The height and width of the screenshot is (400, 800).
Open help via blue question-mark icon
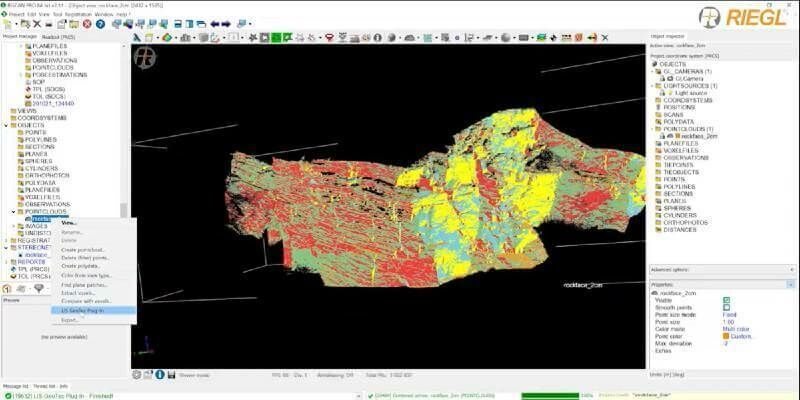101,24
